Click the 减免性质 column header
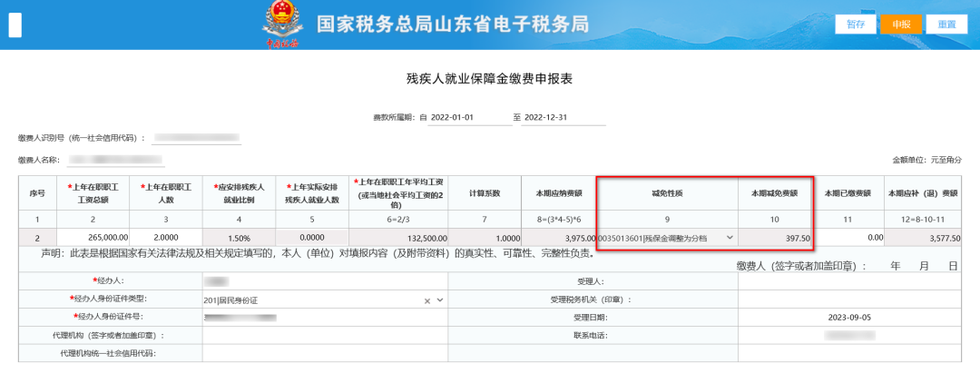This screenshot has width=980, height=373. [667, 193]
